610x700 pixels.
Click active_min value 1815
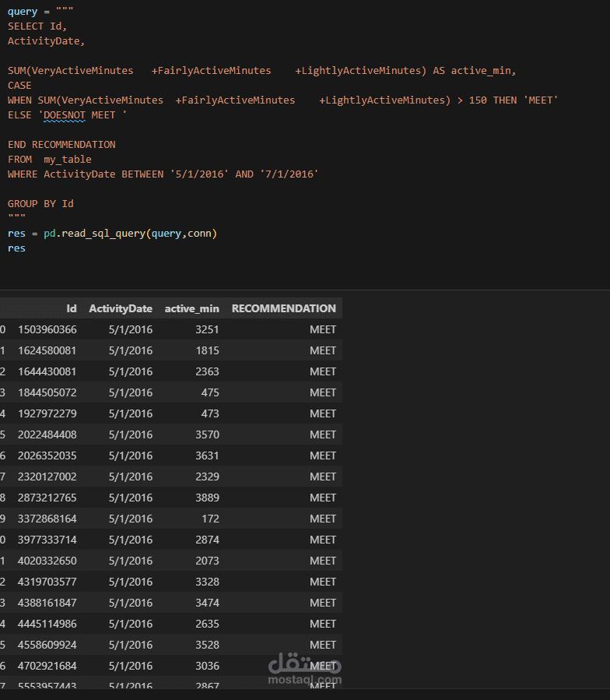(x=207, y=350)
